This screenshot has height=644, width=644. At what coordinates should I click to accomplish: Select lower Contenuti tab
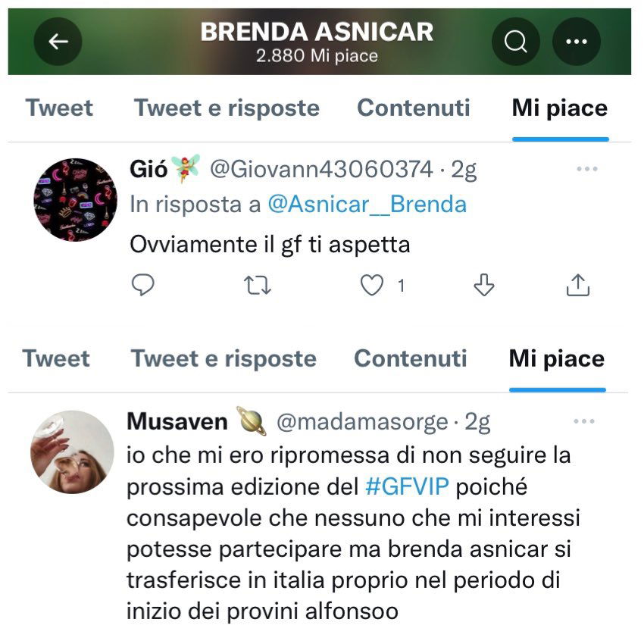tap(411, 358)
